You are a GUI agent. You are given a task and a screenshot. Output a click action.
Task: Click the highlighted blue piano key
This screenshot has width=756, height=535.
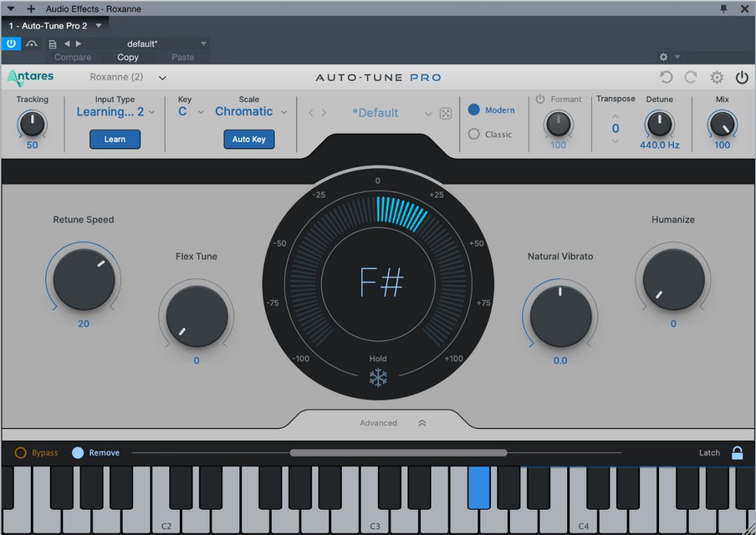coord(478,487)
